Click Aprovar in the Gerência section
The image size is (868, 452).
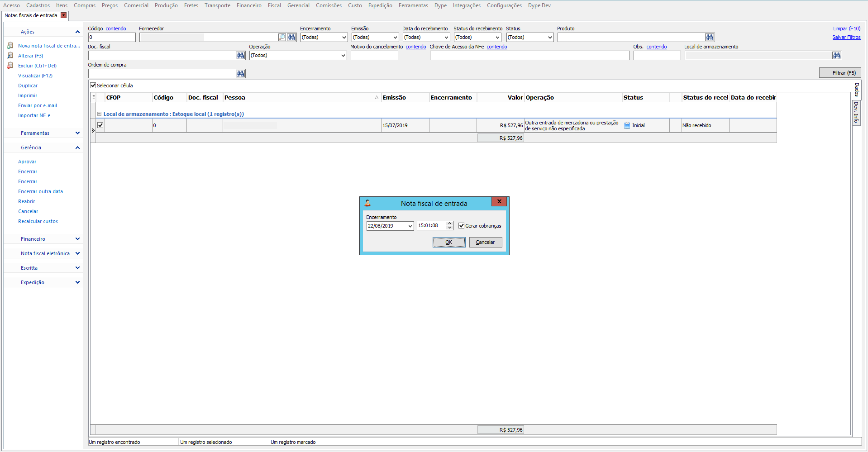27,162
